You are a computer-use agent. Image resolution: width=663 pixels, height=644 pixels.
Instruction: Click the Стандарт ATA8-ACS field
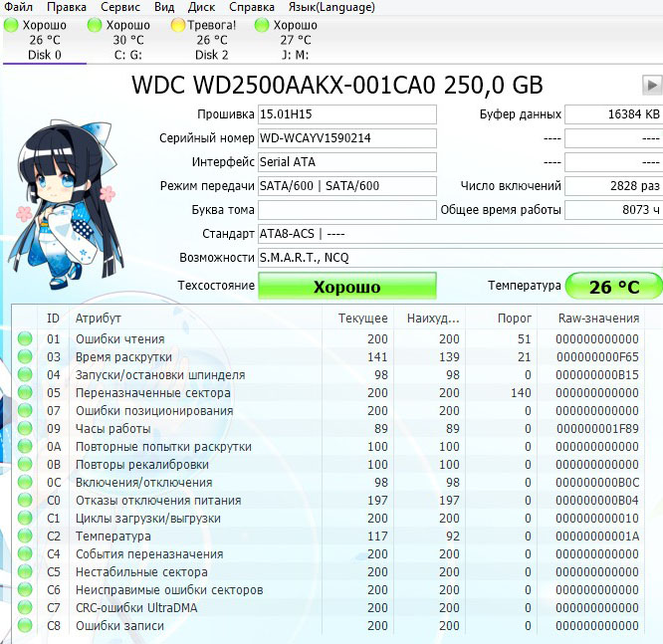(461, 234)
